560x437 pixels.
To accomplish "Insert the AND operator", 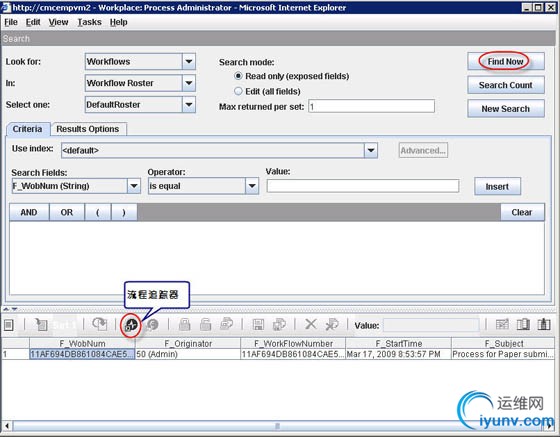I will click(x=29, y=212).
